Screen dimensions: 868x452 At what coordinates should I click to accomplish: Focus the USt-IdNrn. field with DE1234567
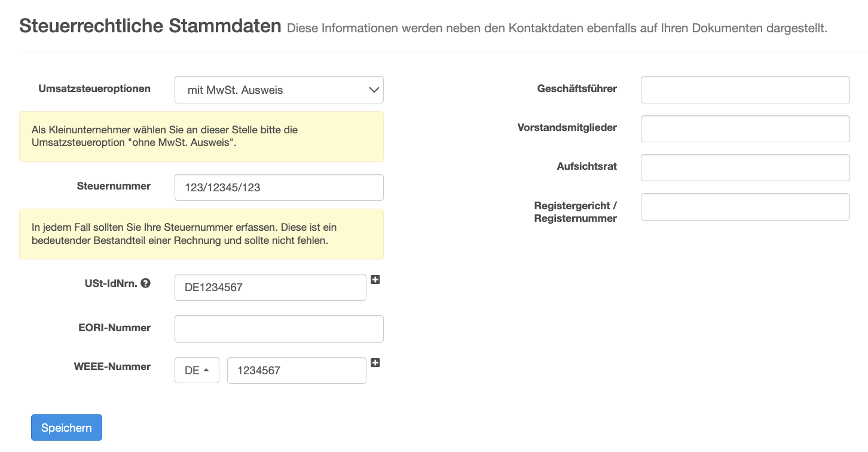(270, 287)
